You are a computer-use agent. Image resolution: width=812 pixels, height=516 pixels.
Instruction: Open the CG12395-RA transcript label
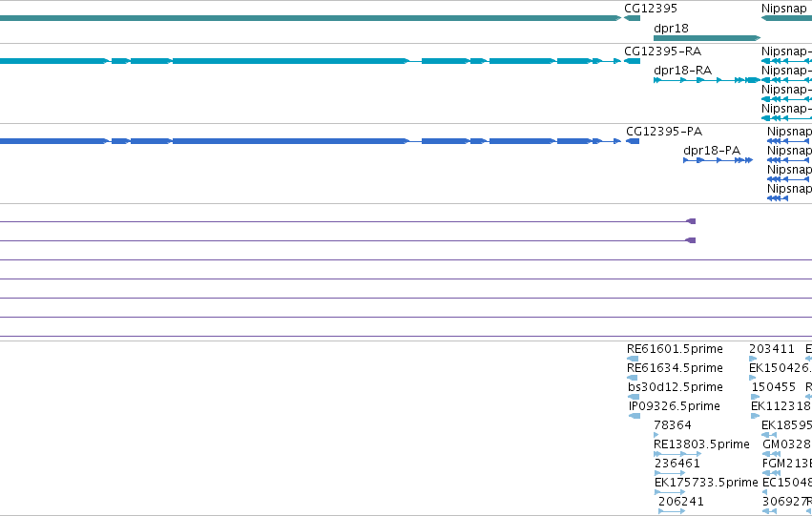tap(663, 52)
